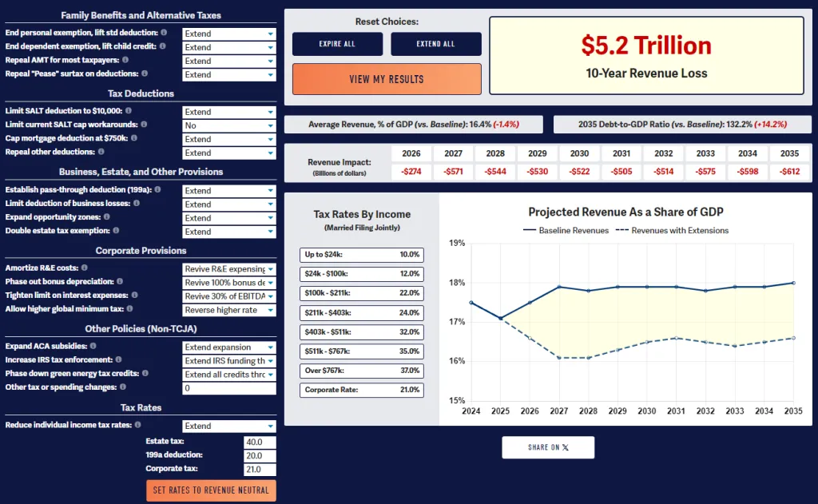The width and height of the screenshot is (818, 504).
Task: Click info icon for Double estate tax exemption
Action: pyautogui.click(x=117, y=230)
